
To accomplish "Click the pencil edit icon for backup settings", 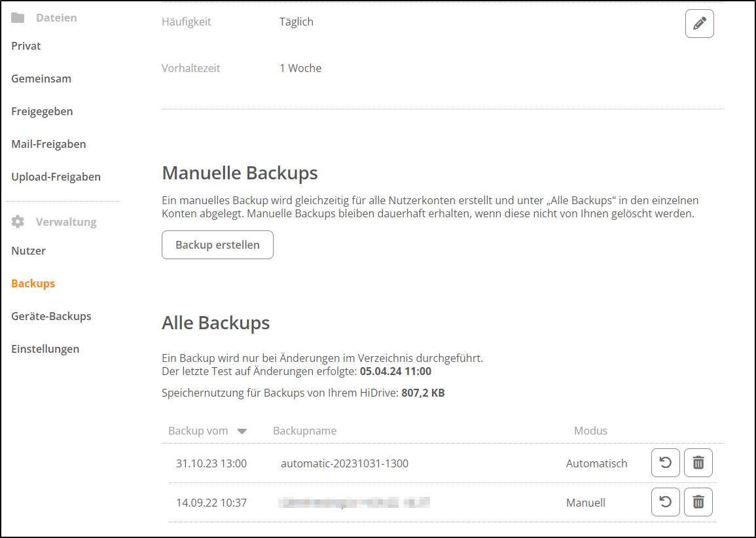I will pyautogui.click(x=699, y=24).
